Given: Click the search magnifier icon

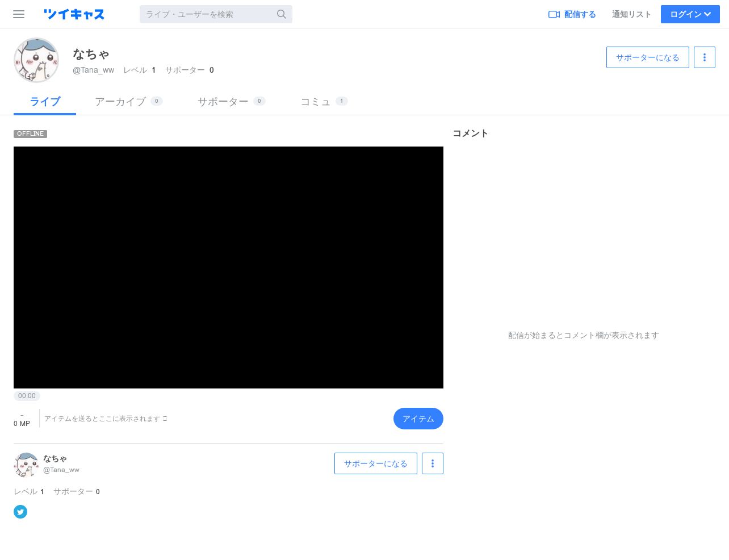Looking at the screenshot, I should (x=282, y=14).
